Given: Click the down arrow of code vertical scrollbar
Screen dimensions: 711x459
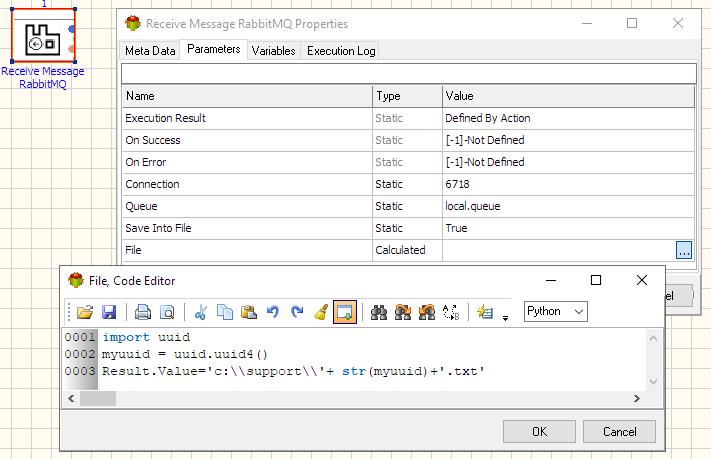Looking at the screenshot, I should (x=653, y=382).
